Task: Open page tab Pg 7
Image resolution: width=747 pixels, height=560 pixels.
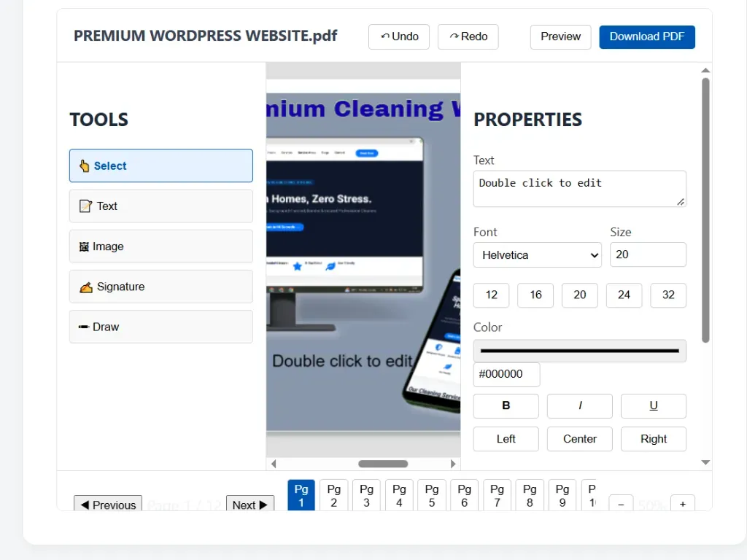Action: click(497, 495)
